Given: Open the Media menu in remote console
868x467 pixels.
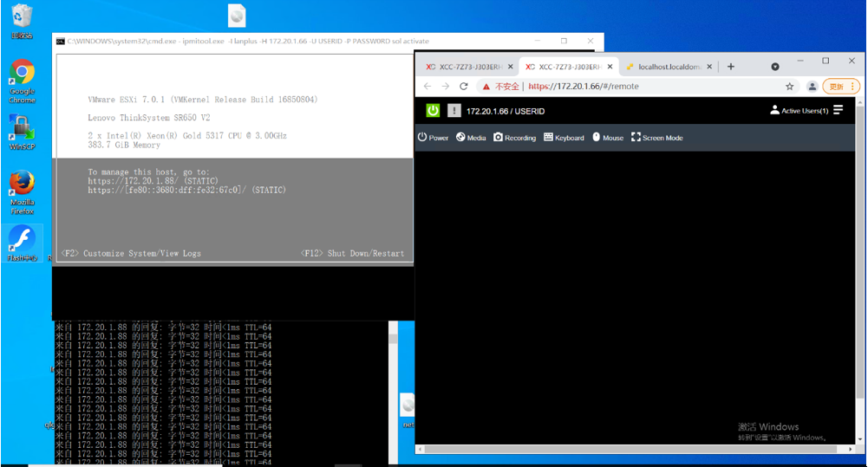Looking at the screenshot, I should (471, 137).
